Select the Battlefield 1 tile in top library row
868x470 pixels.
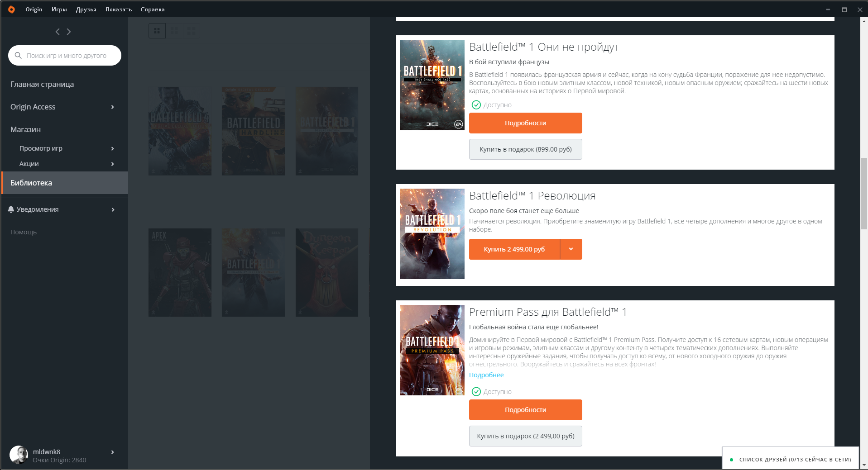[x=326, y=131]
